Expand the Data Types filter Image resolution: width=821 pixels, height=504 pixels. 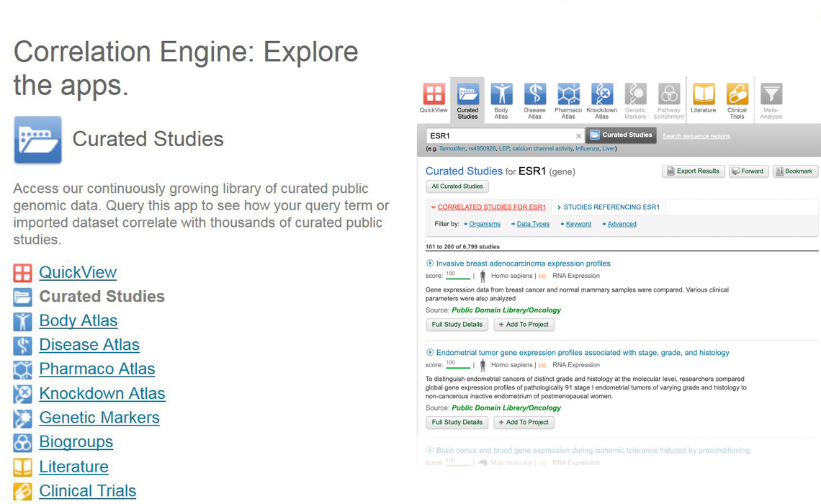coord(533,224)
